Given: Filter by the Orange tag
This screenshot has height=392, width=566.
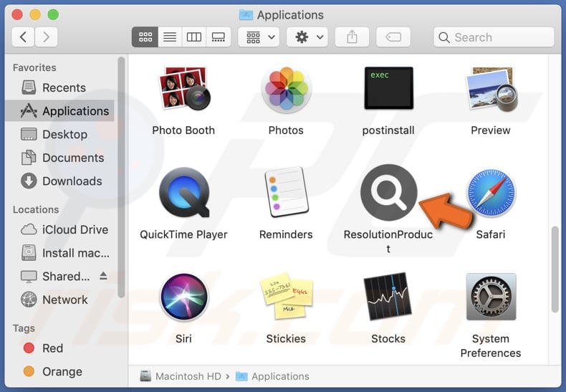Looking at the screenshot, I should coord(59,371).
